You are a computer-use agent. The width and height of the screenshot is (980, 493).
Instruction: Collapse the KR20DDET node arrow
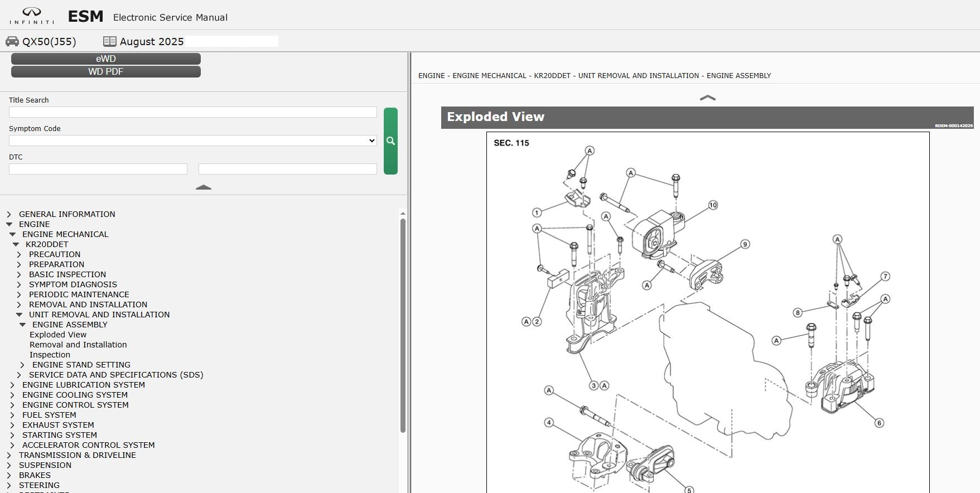click(x=16, y=244)
